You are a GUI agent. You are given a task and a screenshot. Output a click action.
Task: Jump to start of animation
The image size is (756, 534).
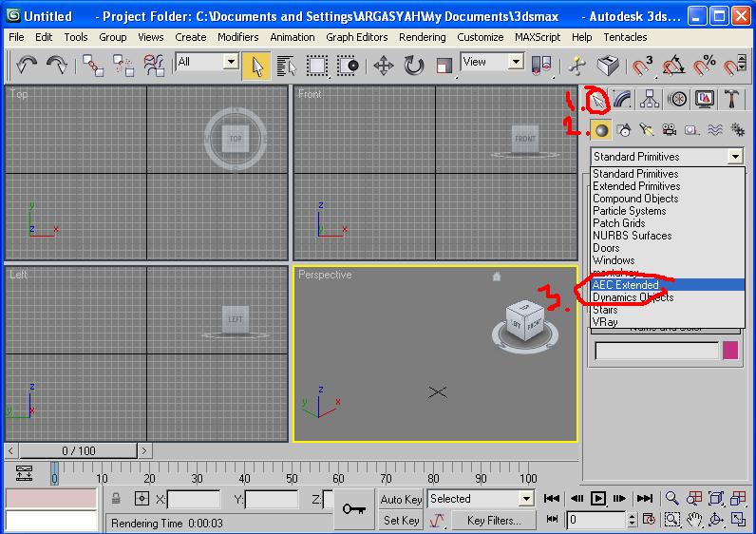coord(552,498)
